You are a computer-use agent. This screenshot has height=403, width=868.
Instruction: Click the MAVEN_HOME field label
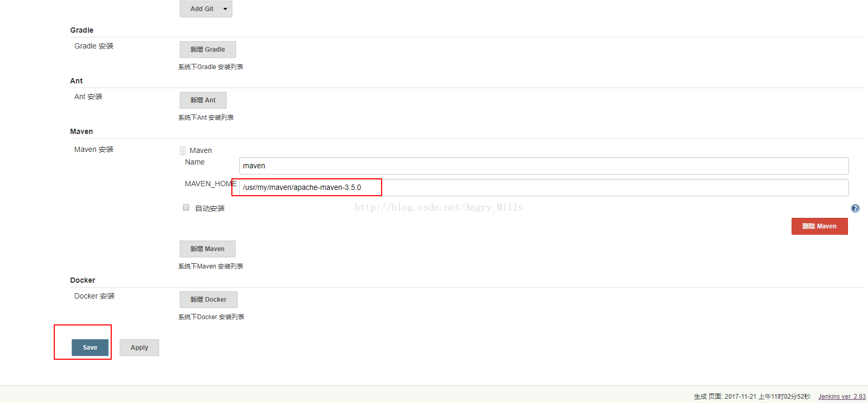click(x=211, y=184)
